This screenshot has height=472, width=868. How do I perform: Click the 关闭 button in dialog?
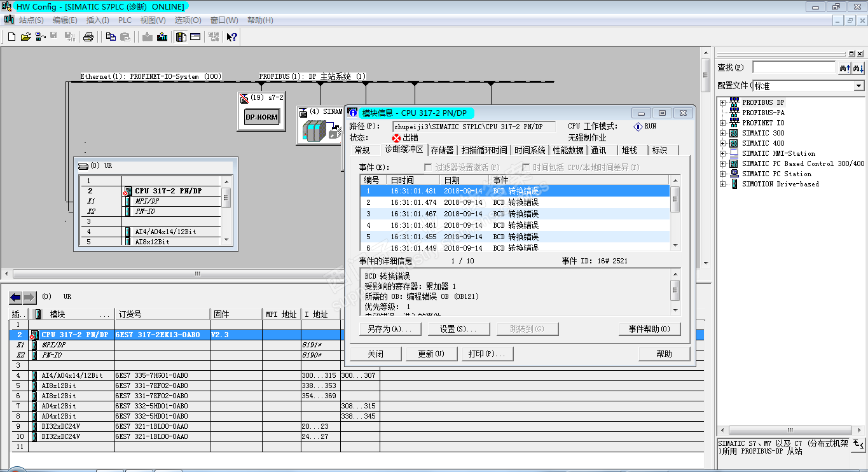pos(376,354)
